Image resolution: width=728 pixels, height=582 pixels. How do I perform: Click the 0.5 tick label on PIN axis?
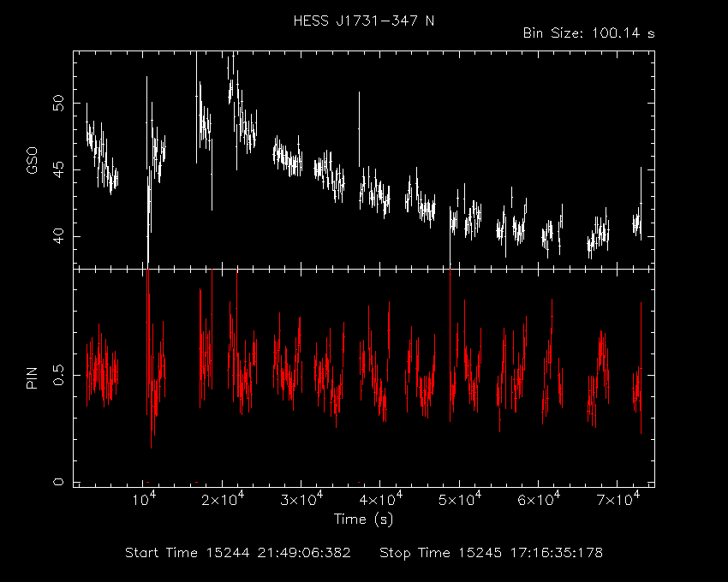(x=58, y=375)
